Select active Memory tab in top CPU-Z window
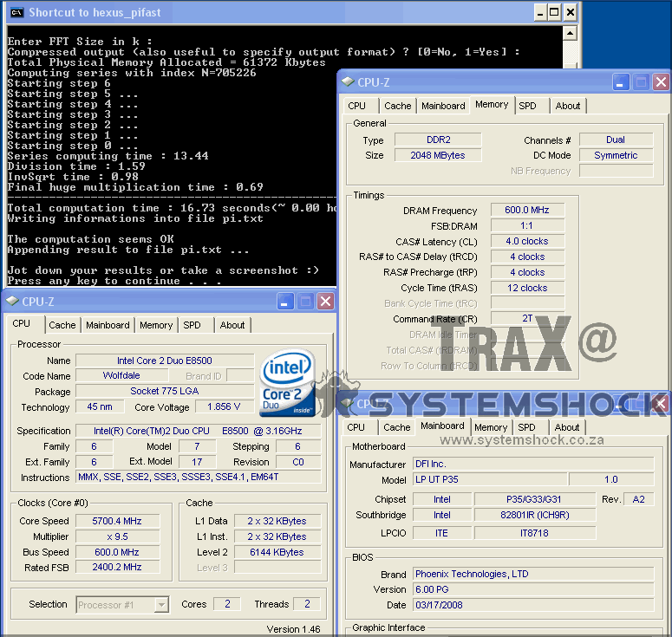 [x=492, y=105]
